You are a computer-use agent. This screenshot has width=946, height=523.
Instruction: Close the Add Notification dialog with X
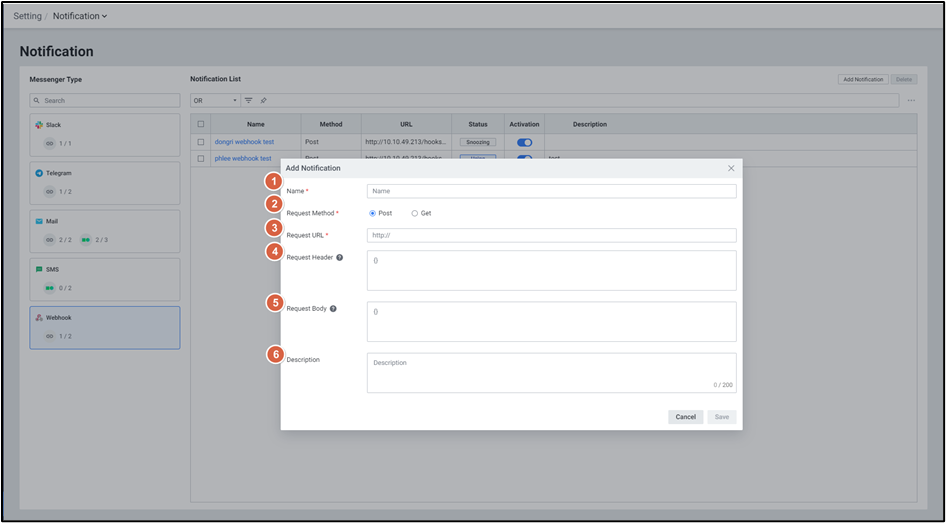(731, 168)
